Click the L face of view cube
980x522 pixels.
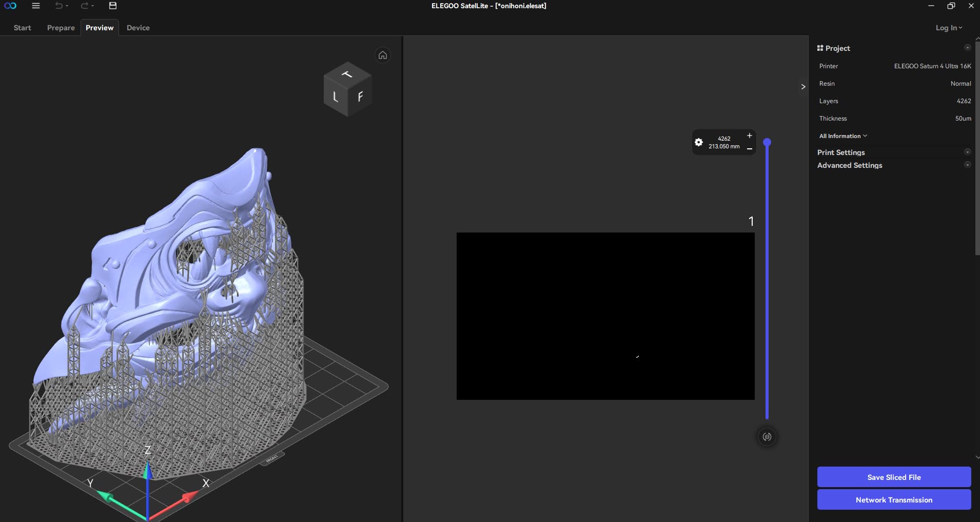[335, 97]
